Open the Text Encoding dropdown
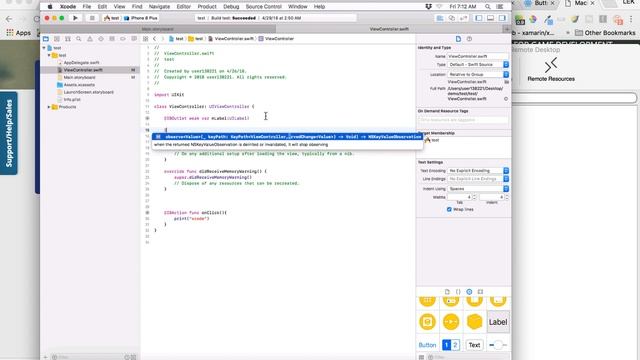 pos(478,171)
